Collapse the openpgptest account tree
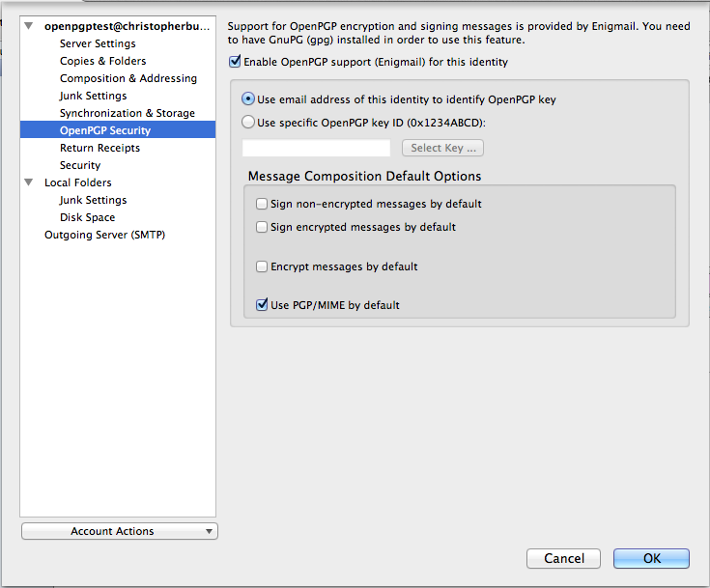 (x=29, y=26)
